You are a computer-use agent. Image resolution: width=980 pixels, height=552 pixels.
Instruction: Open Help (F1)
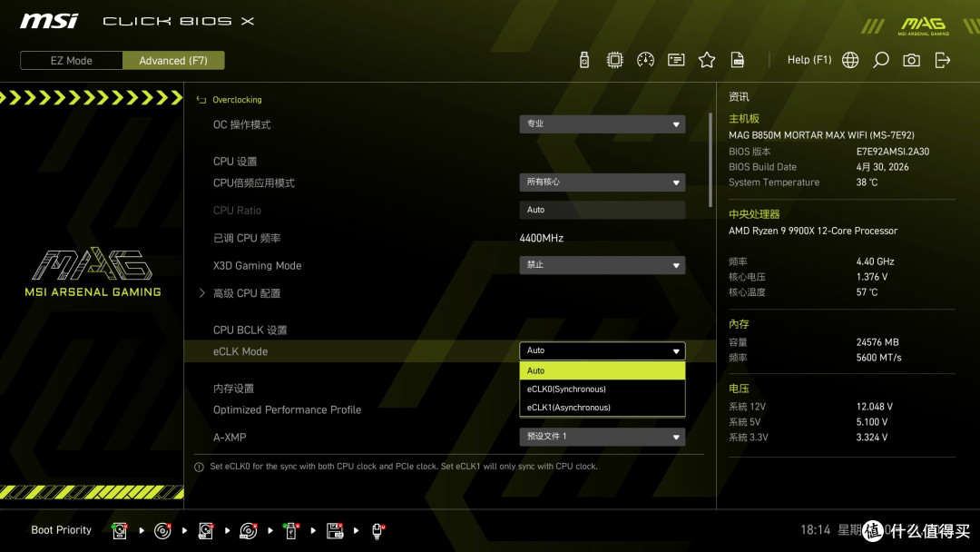[x=809, y=60]
